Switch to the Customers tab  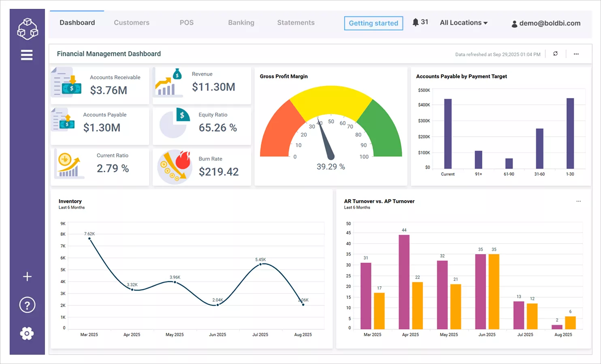(132, 23)
